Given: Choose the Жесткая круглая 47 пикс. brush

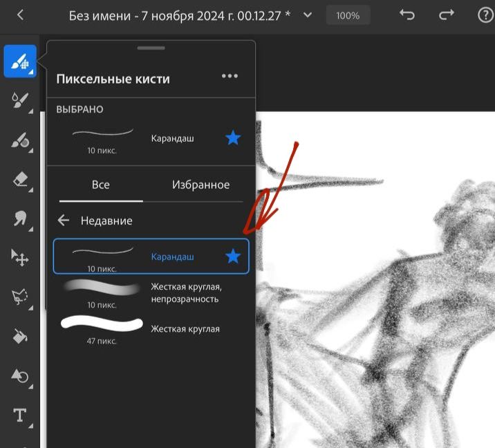Looking at the screenshot, I should coord(151,330).
